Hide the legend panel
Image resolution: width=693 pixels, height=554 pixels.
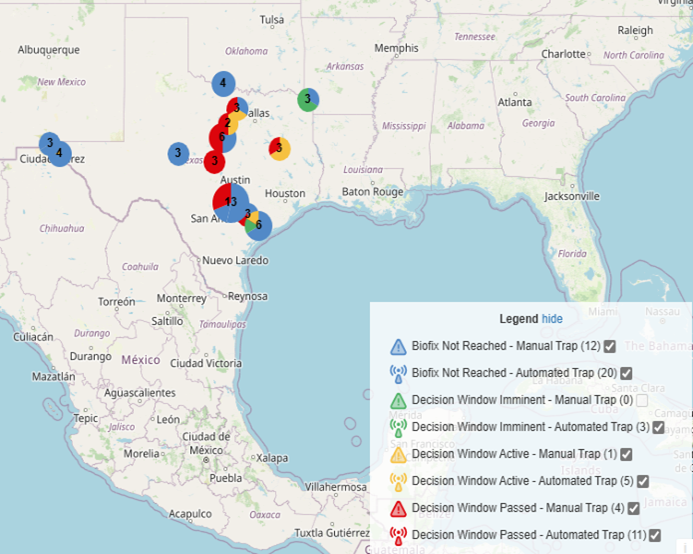pyautogui.click(x=552, y=318)
